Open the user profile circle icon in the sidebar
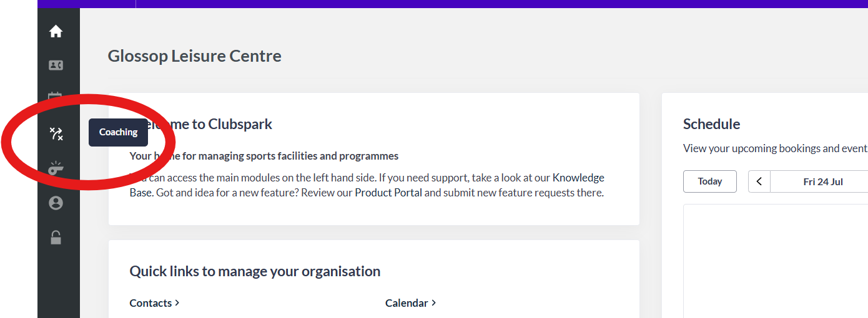 coord(56,203)
